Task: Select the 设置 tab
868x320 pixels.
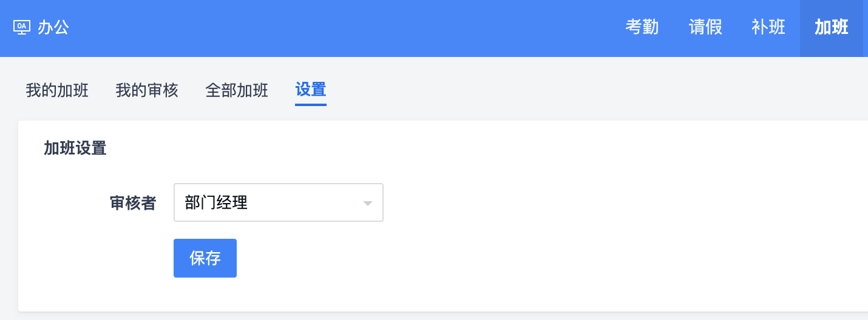Action: (x=311, y=90)
